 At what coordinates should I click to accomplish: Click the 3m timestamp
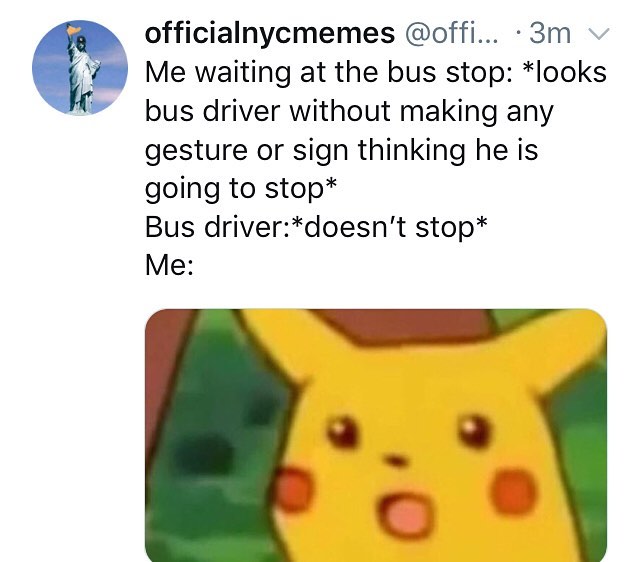[x=550, y=33]
